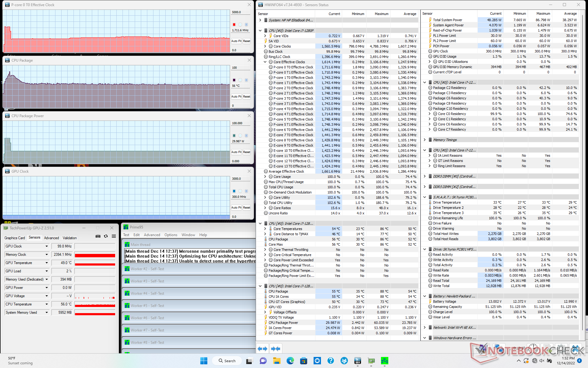Expand the Memory Timings section
The image size is (588, 368).
(425, 140)
